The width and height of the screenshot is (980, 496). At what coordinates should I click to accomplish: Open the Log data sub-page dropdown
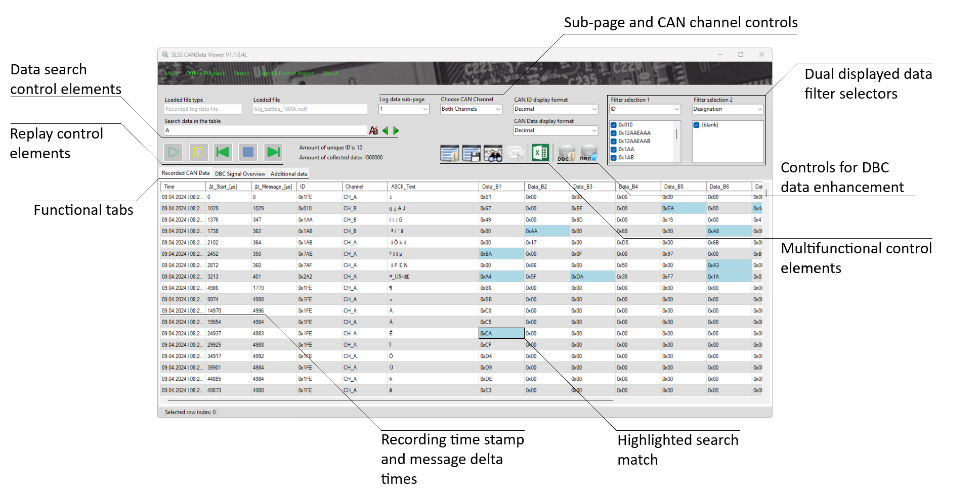point(404,109)
